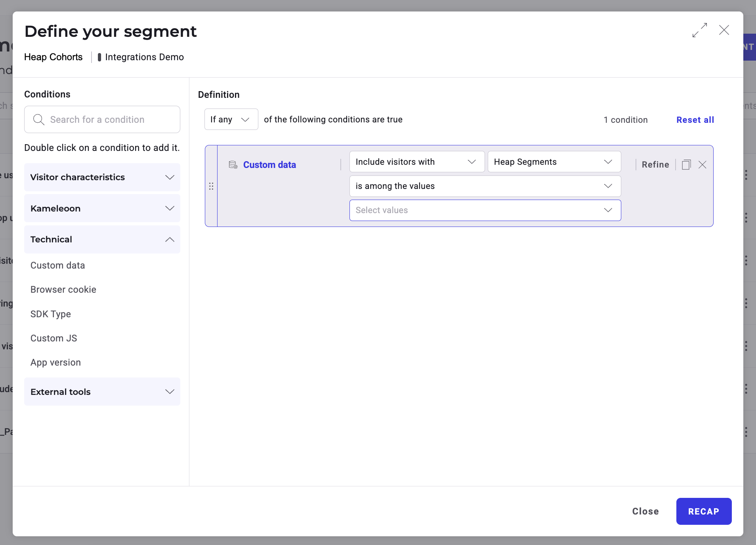Remove the Custom data condition
This screenshot has height=545, width=756.
703,165
